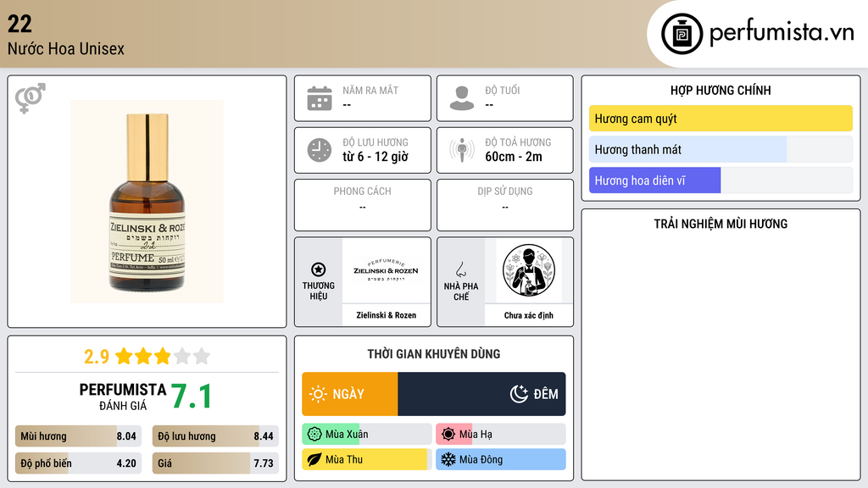Click the Chưa xác định perfumer label
Screen dimensions: 868x488
[x=529, y=315]
